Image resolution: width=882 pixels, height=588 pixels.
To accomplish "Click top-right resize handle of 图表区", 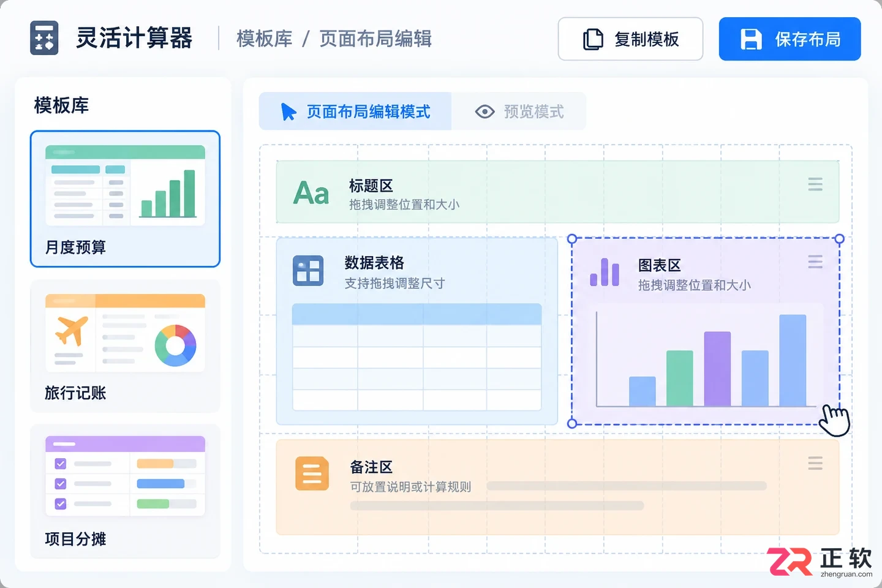I will (x=840, y=239).
